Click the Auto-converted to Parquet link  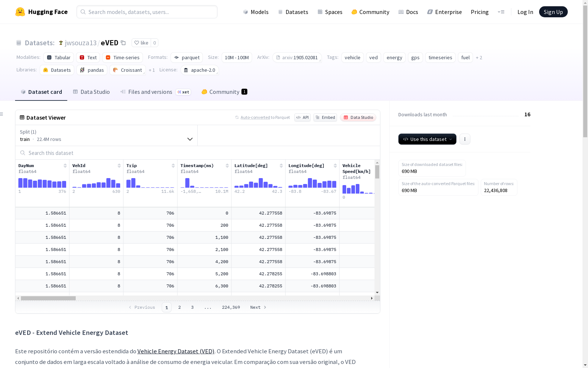point(262,117)
